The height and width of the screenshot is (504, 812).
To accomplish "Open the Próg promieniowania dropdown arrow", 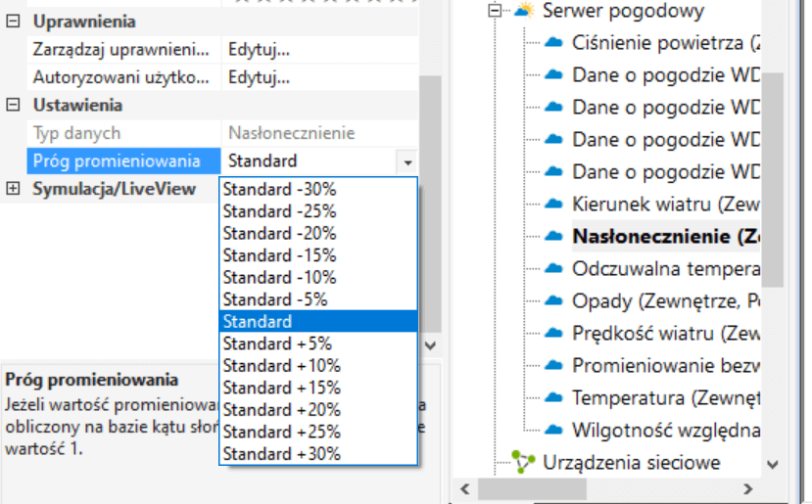I will [x=406, y=161].
